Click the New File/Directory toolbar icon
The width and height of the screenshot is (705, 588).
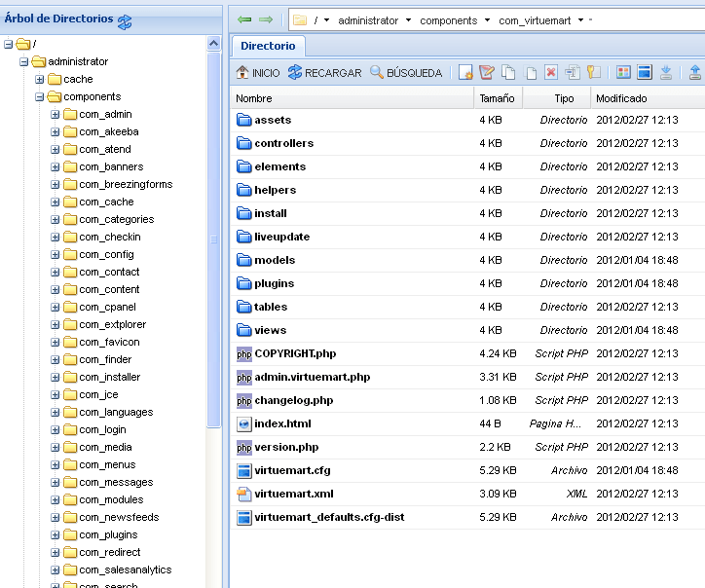[465, 72]
